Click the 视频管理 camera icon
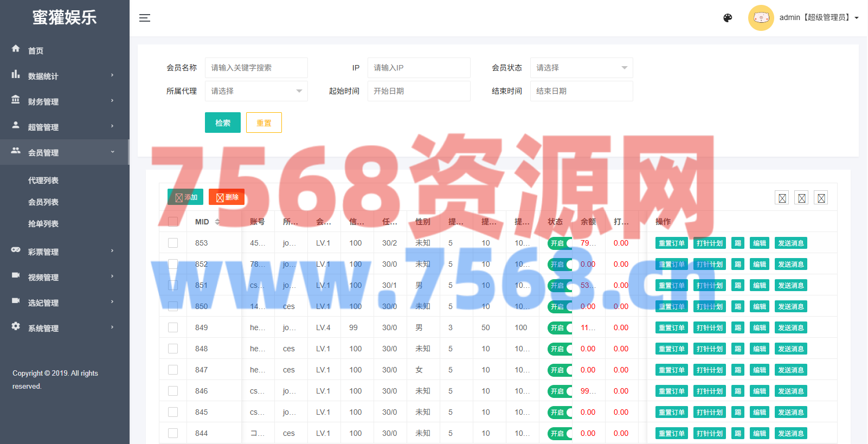The height and width of the screenshot is (444, 868). pyautogui.click(x=16, y=275)
